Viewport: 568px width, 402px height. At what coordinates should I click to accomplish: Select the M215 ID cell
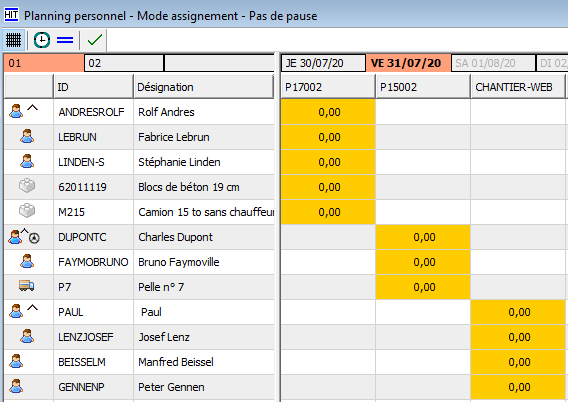point(93,212)
